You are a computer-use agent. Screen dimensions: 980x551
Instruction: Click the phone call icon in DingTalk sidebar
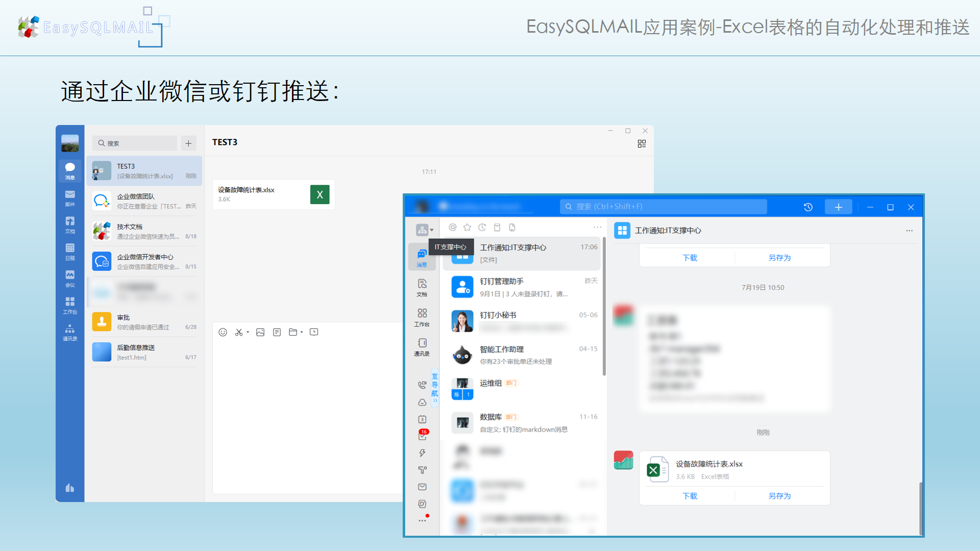tap(422, 385)
